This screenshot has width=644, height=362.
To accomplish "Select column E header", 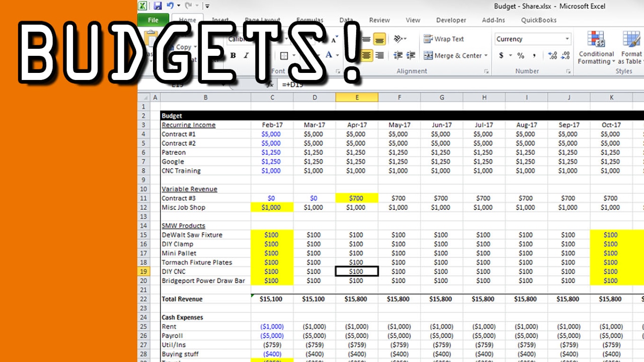I will [357, 97].
